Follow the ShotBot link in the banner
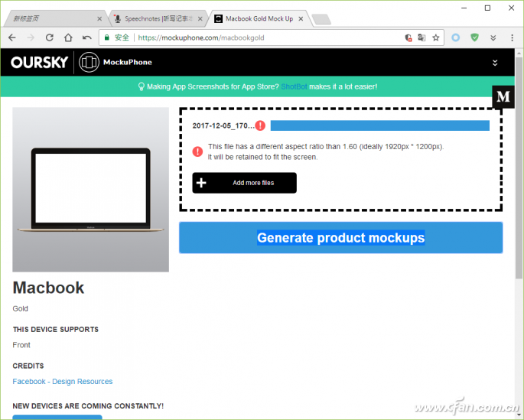Image resolution: width=524 pixels, height=420 pixels. tap(294, 86)
